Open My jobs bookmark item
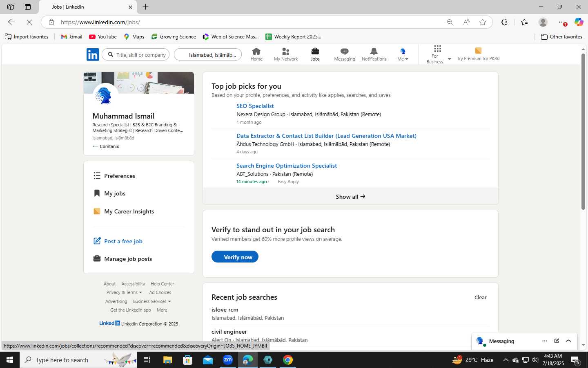The width and height of the screenshot is (588, 368). pyautogui.click(x=109, y=193)
